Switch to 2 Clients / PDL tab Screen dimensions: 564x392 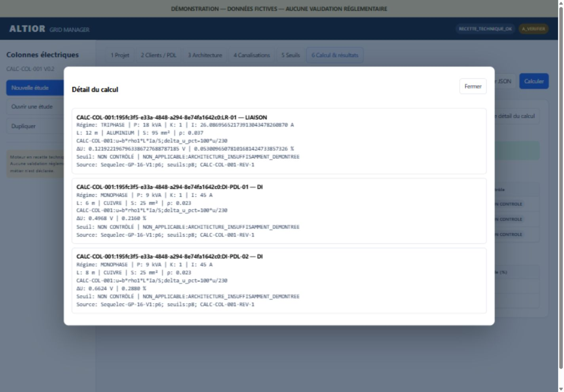click(x=158, y=55)
